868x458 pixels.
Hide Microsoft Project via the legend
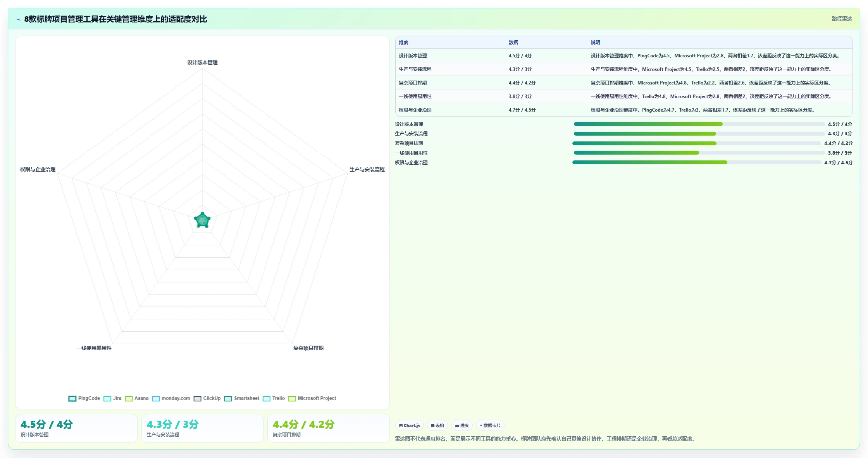(x=312, y=398)
